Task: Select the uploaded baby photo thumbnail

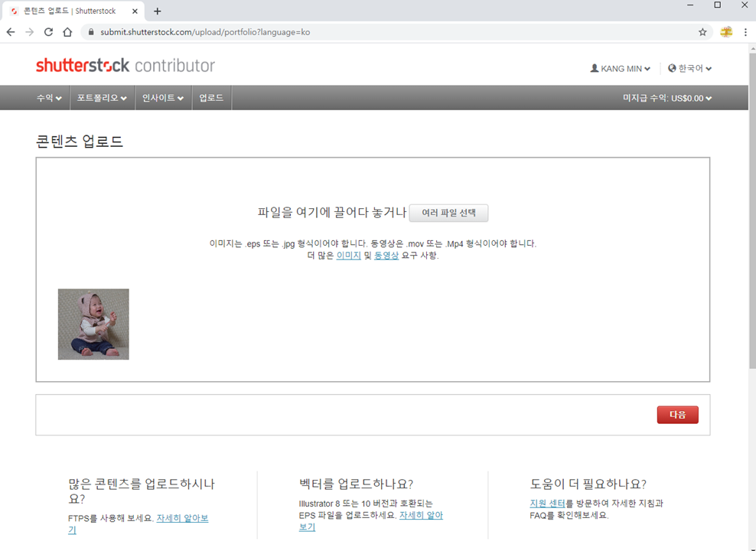Action: [x=93, y=324]
